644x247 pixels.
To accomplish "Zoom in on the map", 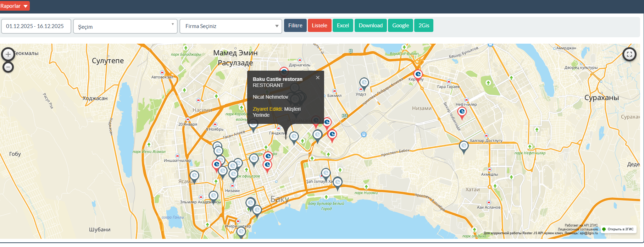I will (8, 54).
